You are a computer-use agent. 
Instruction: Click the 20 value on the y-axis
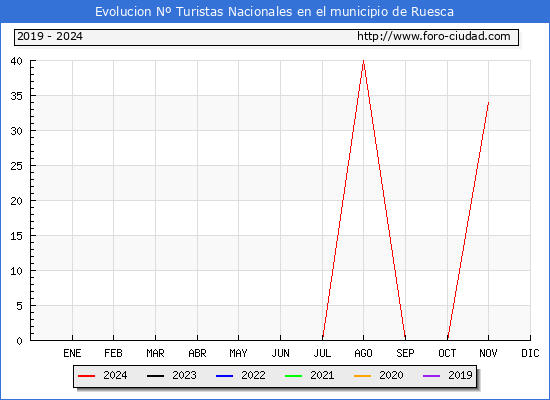16,201
